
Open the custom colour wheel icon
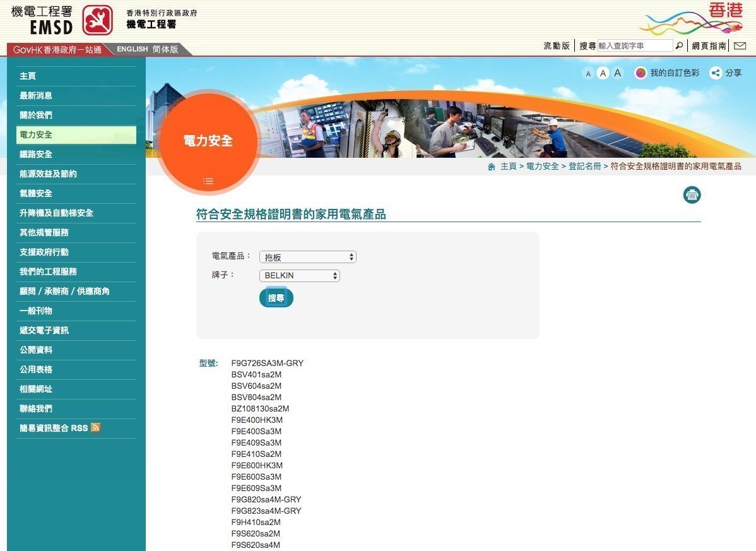point(641,73)
